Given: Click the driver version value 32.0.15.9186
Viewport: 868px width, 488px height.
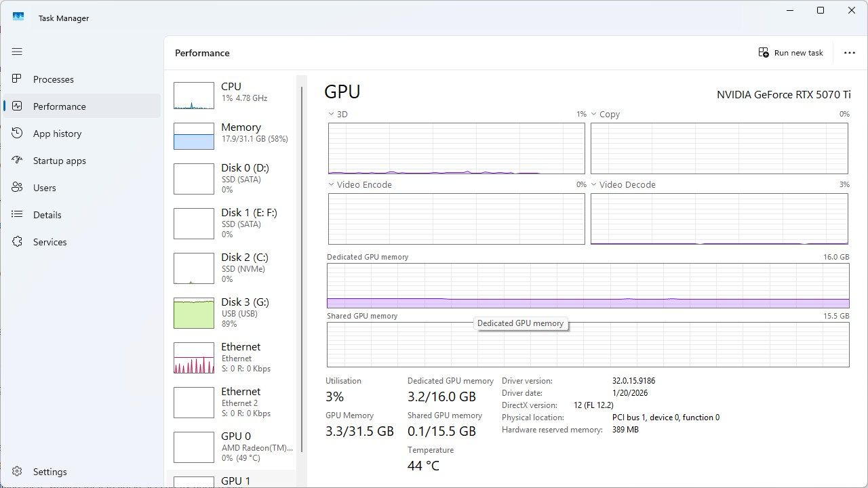Looking at the screenshot, I should tap(633, 381).
